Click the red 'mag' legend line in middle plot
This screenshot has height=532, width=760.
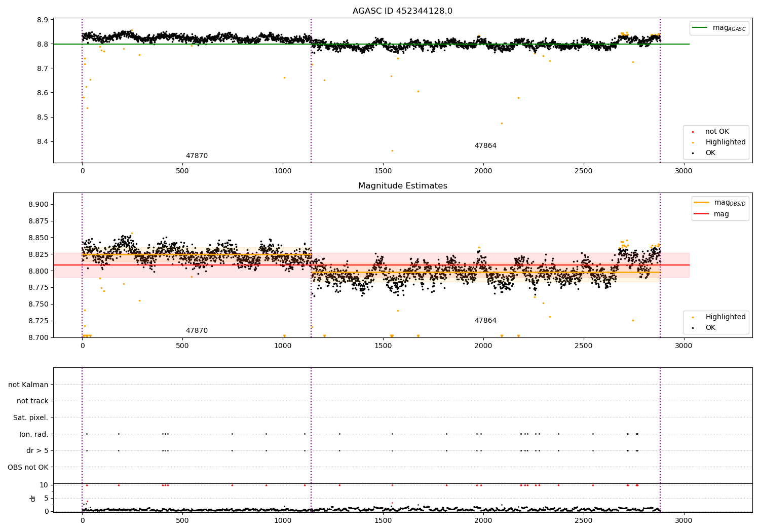pos(701,214)
